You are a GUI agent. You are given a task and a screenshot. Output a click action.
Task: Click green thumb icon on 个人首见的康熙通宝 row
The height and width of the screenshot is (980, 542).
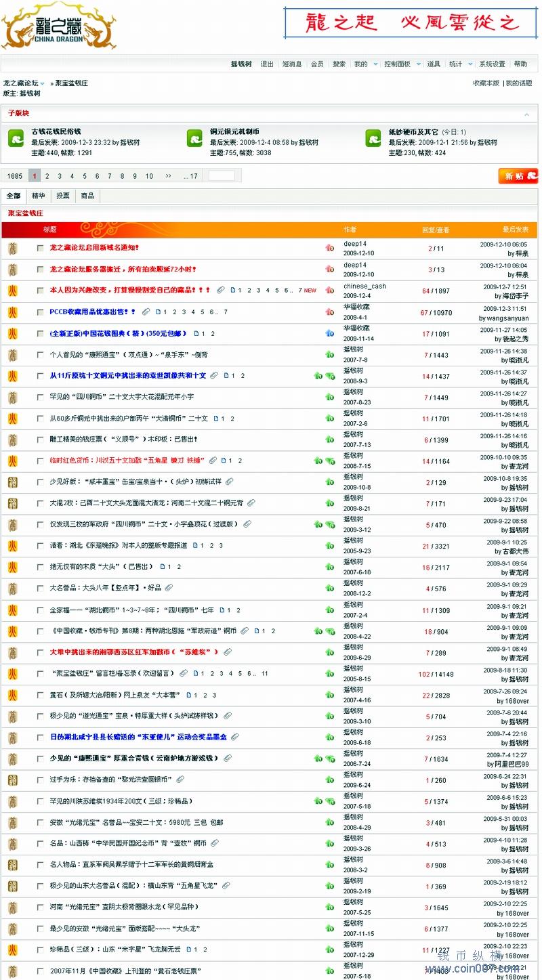(x=330, y=355)
